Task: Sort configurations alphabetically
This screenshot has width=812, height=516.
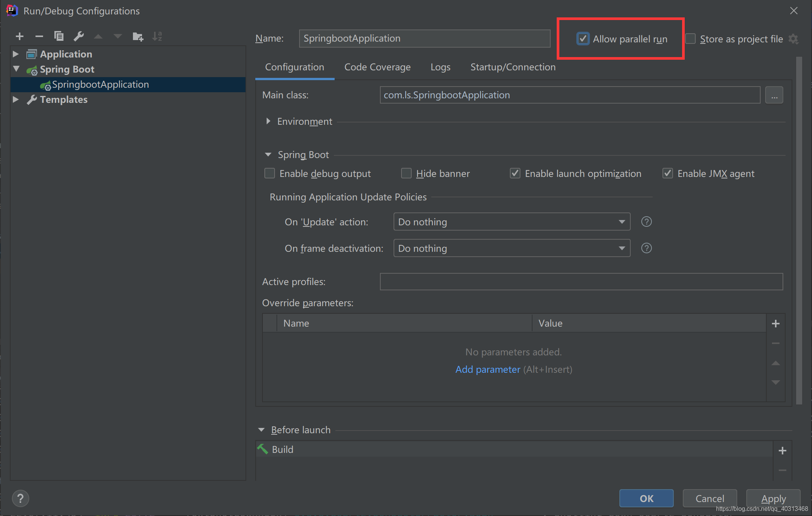Action: pos(157,36)
